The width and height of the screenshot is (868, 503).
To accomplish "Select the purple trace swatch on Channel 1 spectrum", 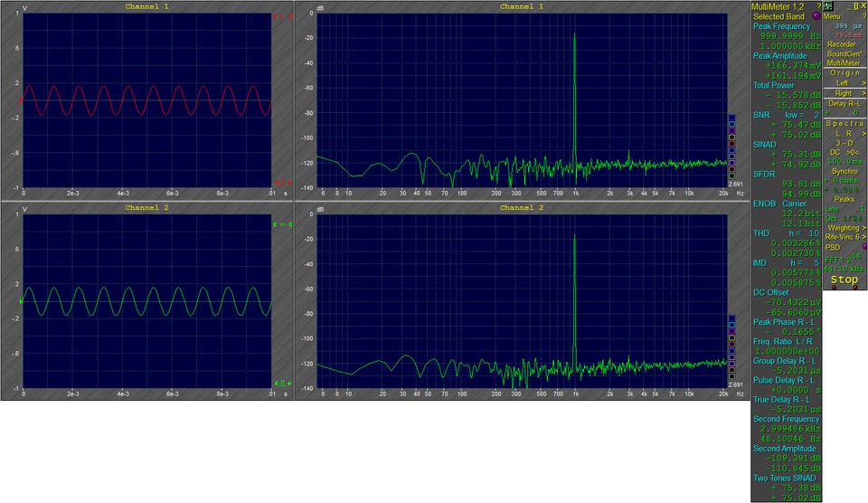I will [x=731, y=131].
